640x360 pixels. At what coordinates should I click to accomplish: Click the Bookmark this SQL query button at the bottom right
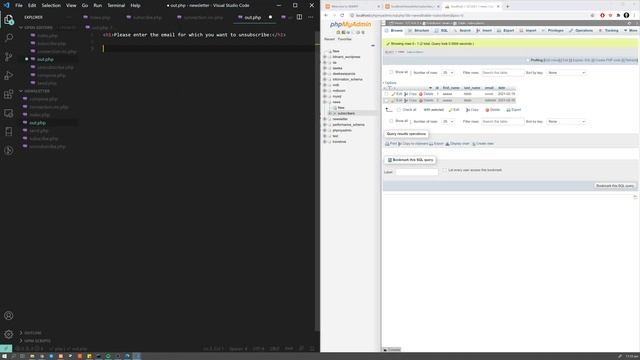coord(615,186)
